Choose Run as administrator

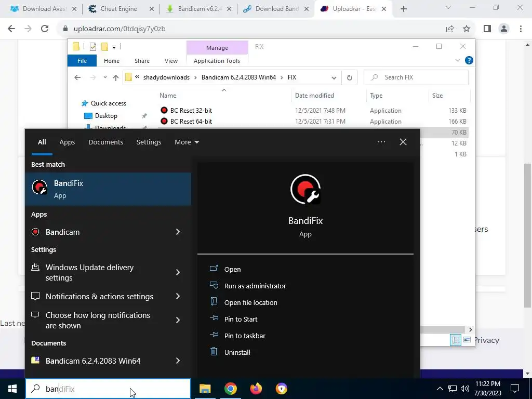255,286
